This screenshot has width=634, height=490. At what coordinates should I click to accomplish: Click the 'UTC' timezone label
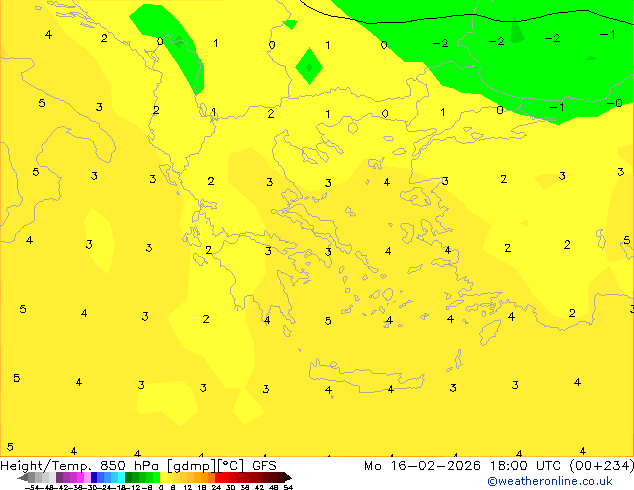[x=548, y=466]
